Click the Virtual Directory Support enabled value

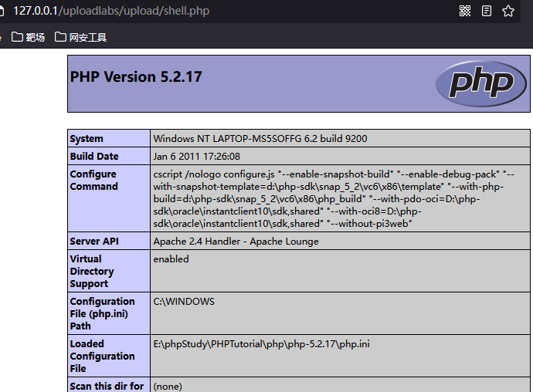click(171, 259)
